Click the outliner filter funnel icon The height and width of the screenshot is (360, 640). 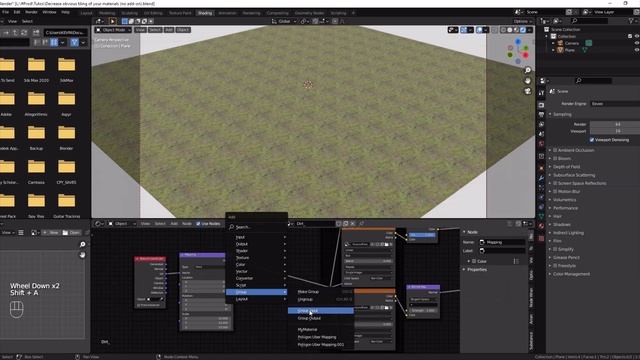(632, 21)
